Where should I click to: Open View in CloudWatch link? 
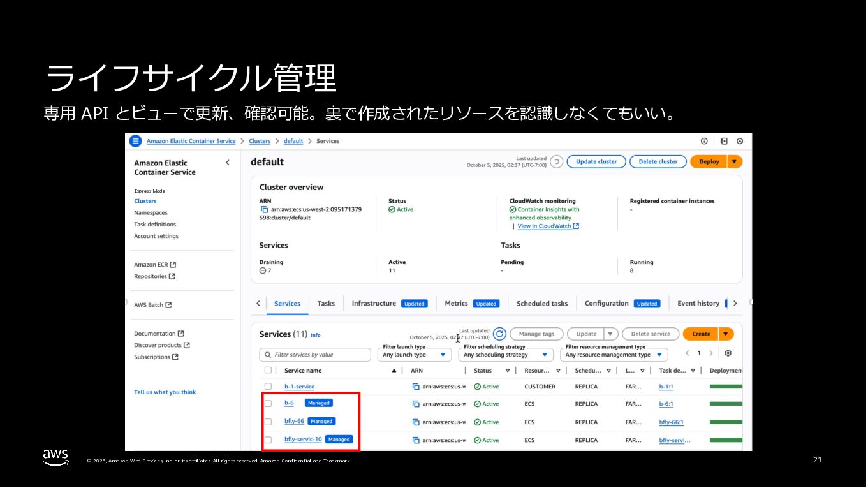(x=548, y=226)
